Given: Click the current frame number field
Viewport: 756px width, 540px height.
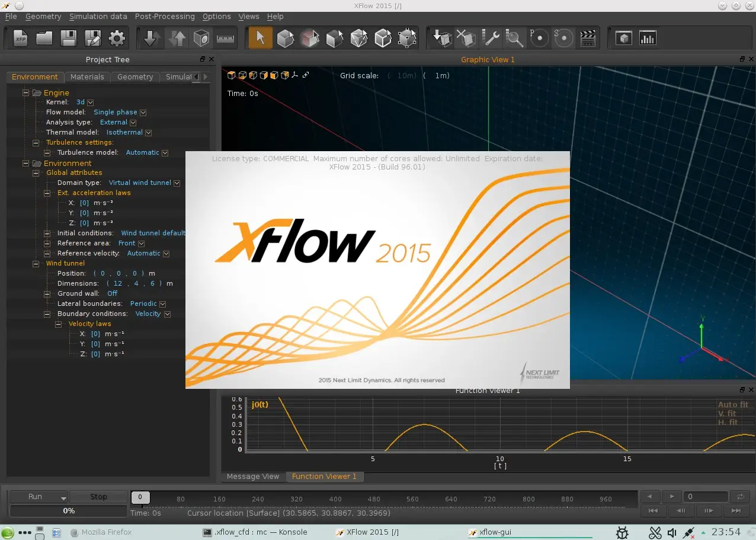Looking at the screenshot, I should point(705,497).
